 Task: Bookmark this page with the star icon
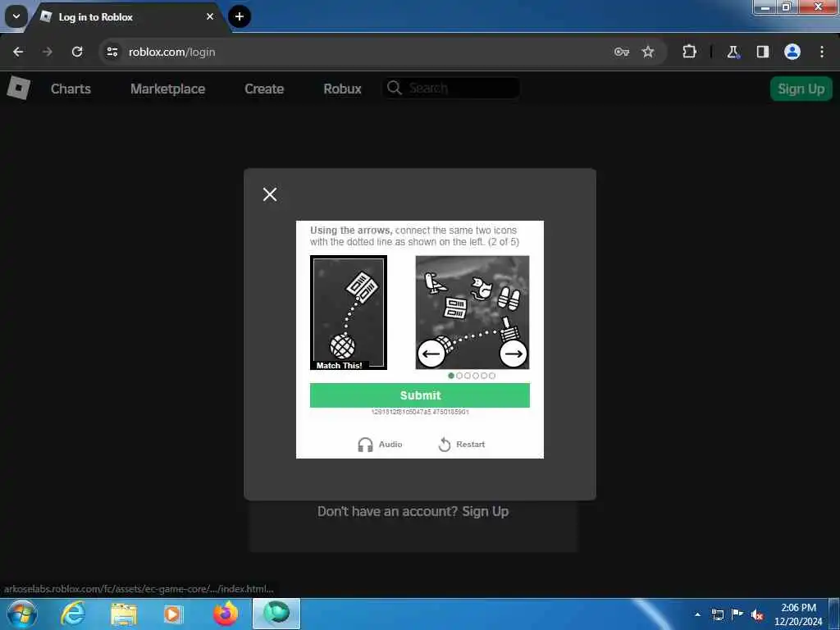click(648, 52)
